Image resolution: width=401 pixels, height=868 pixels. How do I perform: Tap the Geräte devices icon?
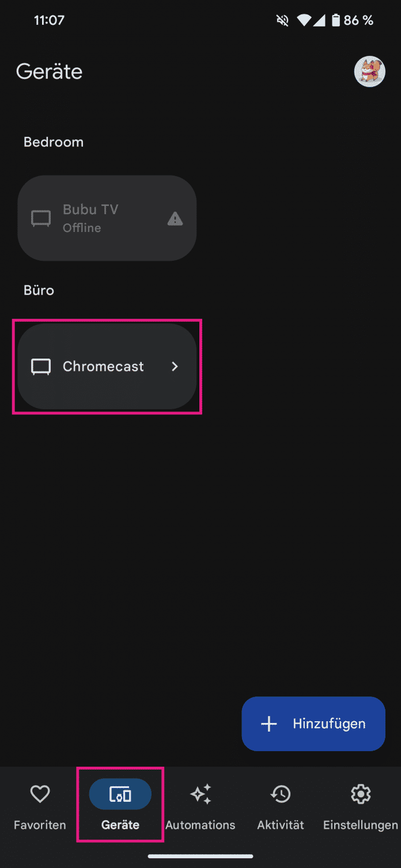click(x=120, y=795)
